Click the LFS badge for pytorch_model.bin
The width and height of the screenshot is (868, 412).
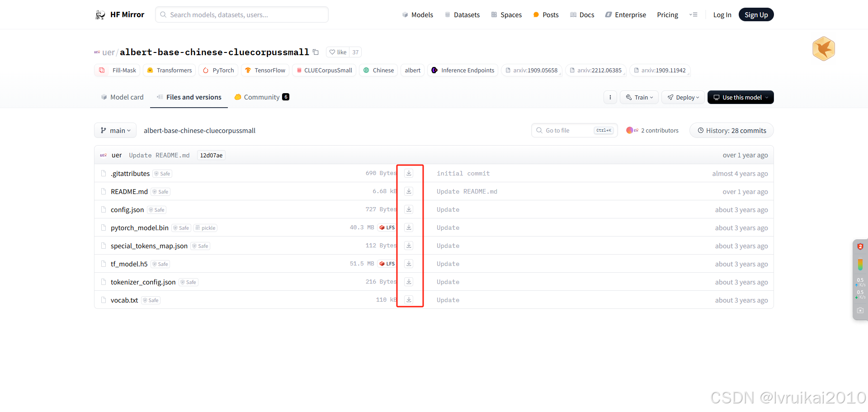coord(387,227)
